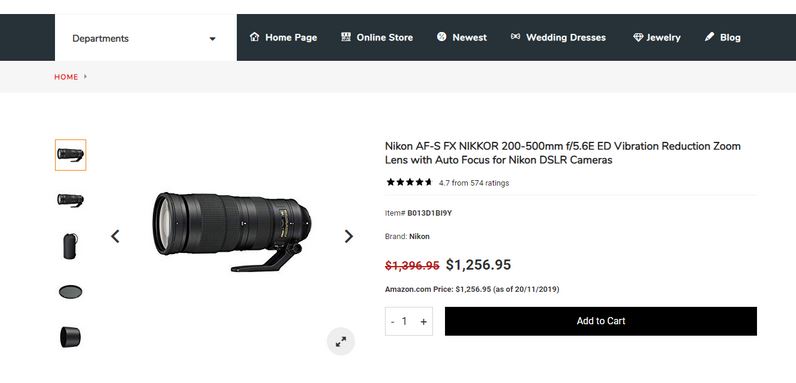Advance to the next product image arrow

point(349,236)
